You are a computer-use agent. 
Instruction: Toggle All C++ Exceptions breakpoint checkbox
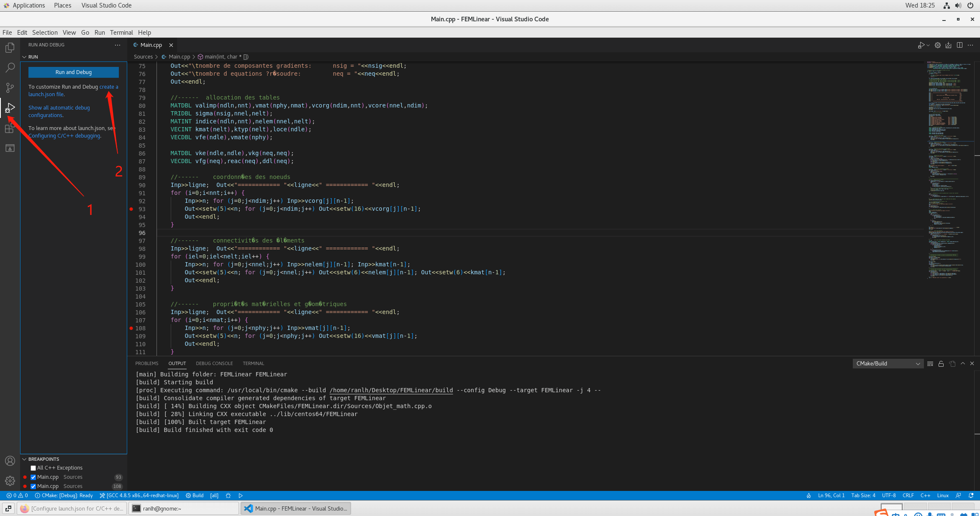click(33, 468)
